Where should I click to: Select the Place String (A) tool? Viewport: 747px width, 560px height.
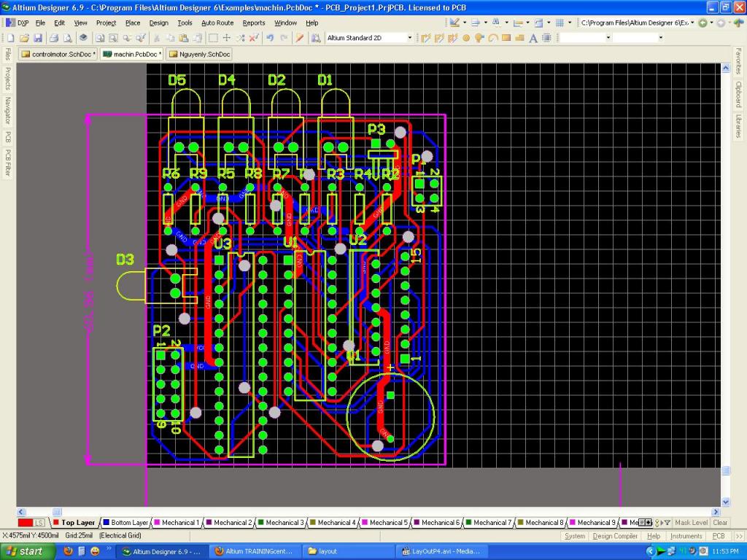(533, 38)
